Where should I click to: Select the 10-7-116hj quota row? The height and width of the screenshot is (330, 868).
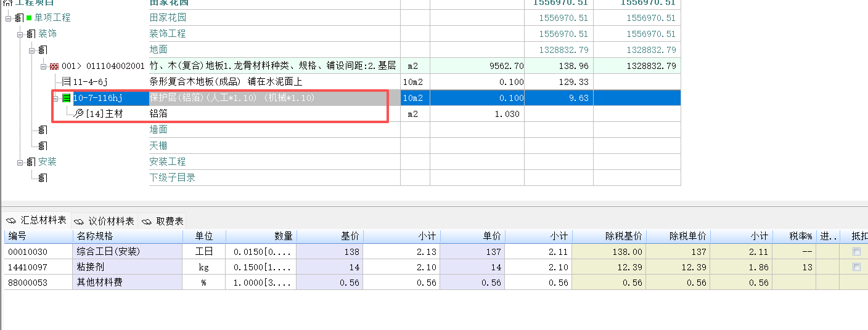coord(98,98)
